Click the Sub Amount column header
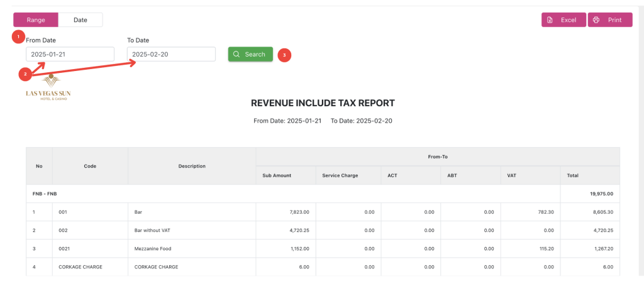The image size is (644, 284). (277, 175)
